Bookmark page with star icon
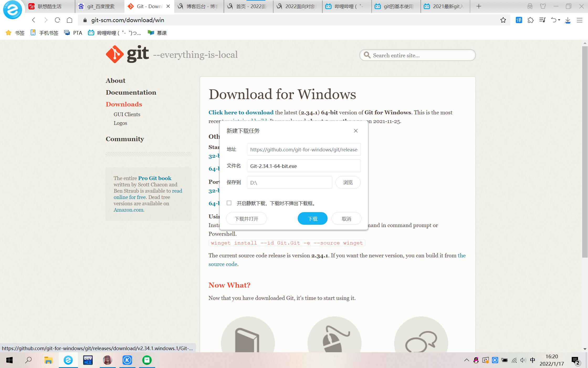 (x=503, y=20)
